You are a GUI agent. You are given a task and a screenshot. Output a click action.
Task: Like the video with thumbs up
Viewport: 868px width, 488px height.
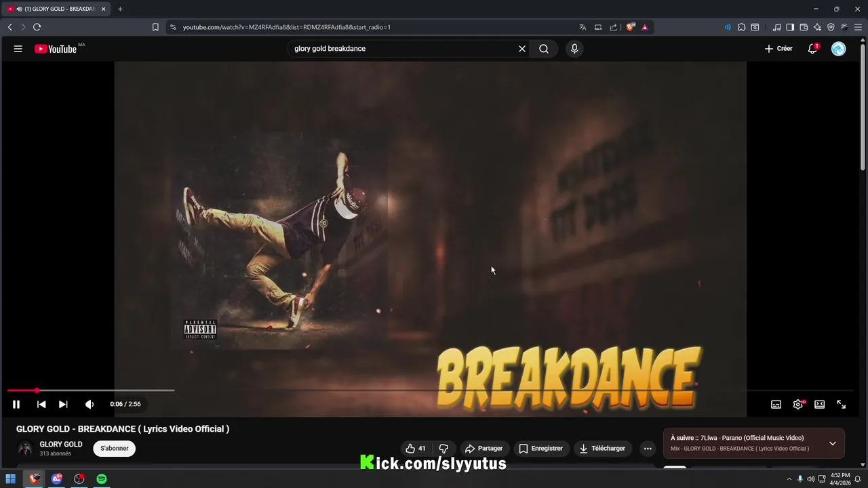click(x=415, y=449)
